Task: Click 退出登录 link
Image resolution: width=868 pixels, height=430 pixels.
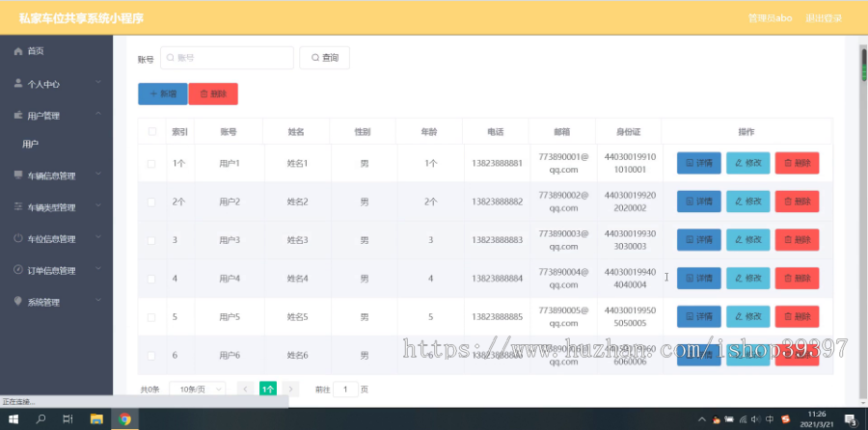Action: coord(824,18)
